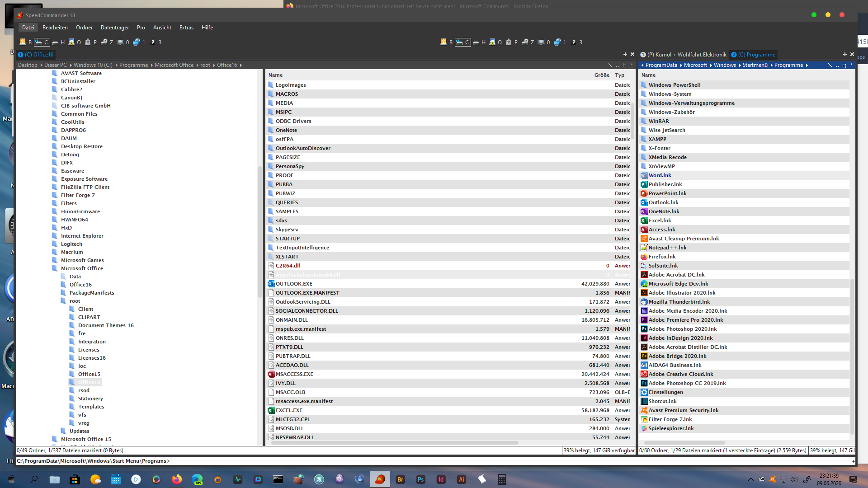Expand arrow after Windows in right breadcrumb
This screenshot has height=488, width=868.
click(x=740, y=66)
